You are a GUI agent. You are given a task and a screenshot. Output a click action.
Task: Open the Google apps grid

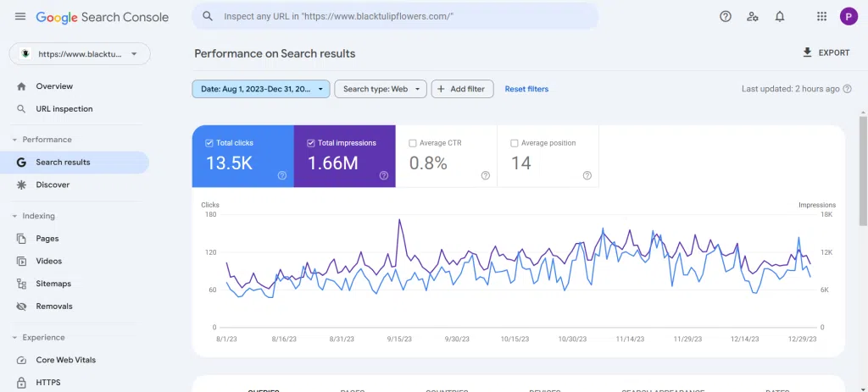pos(821,16)
